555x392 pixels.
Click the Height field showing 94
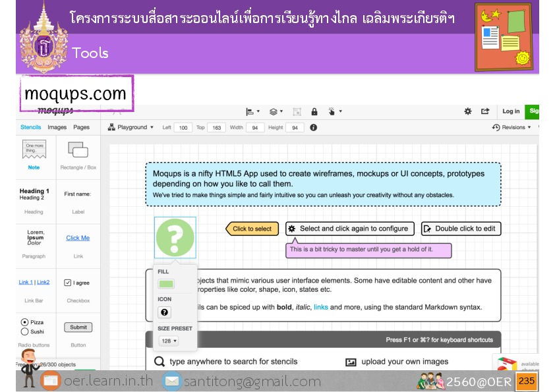[x=295, y=128]
